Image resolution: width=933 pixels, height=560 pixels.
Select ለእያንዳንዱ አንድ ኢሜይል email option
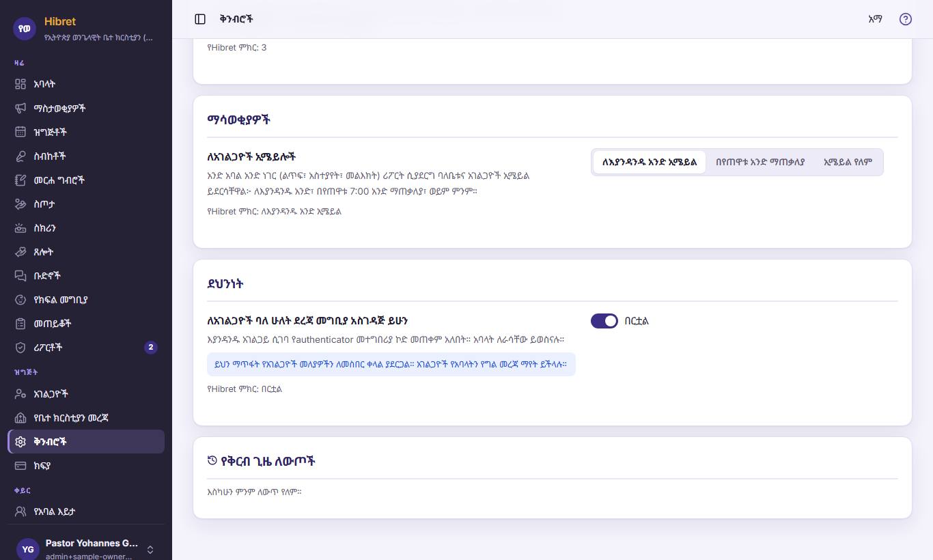(650, 163)
